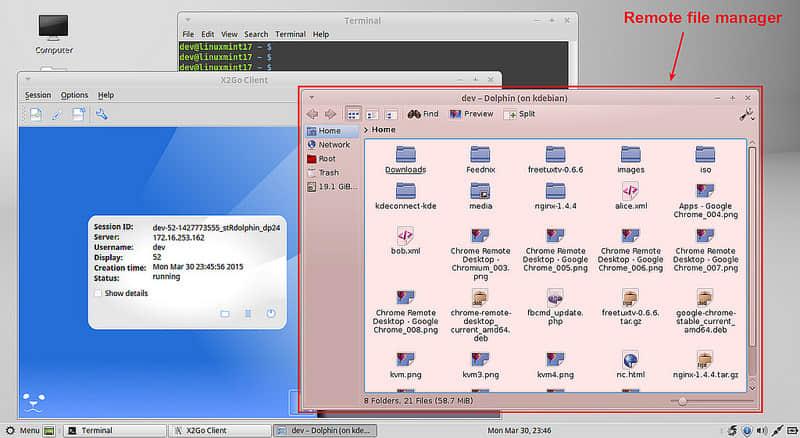
Task: Adjust the icon zoom slider in Dolphin
Action: pos(683,400)
